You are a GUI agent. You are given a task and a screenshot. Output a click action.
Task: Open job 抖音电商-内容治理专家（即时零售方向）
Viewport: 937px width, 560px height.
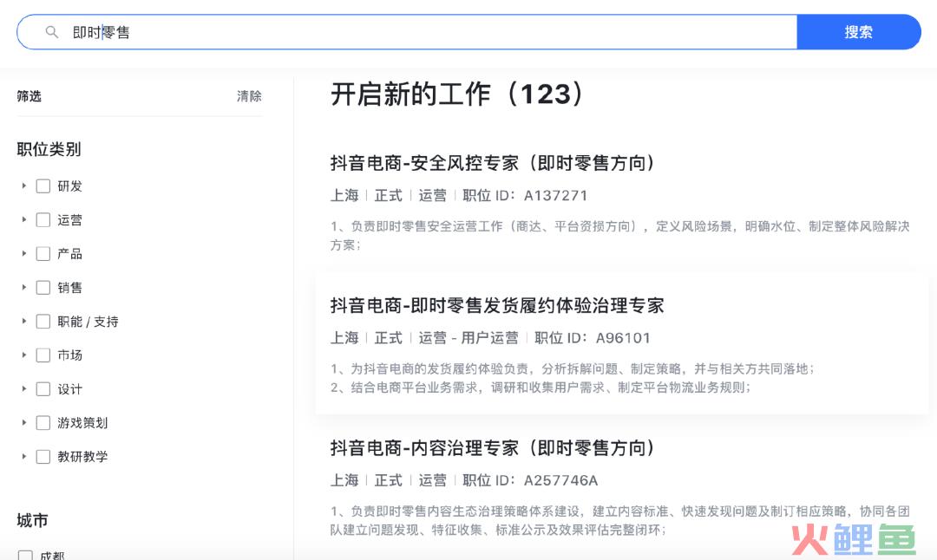(x=492, y=448)
